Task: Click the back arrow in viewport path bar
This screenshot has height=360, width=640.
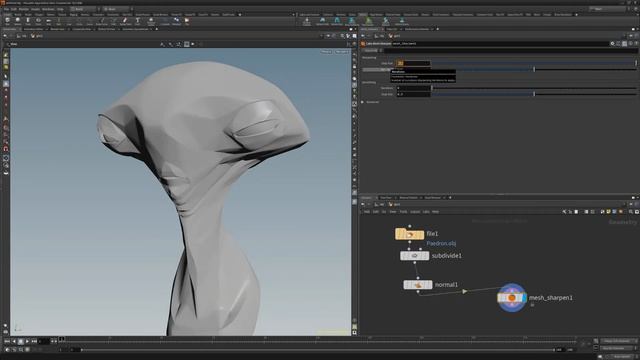Action: (x=5, y=36)
